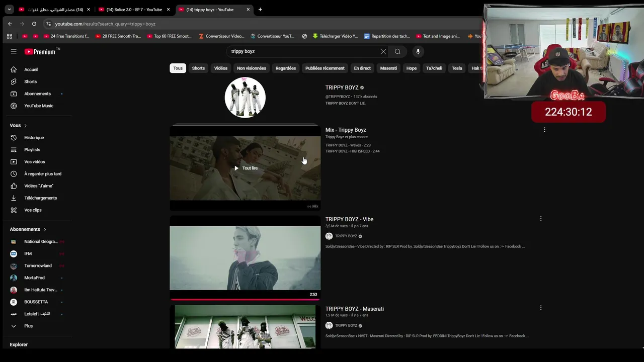This screenshot has width=644, height=362.
Task: Open the TRIPPY BOYZ - Vibe video title
Action: point(349,219)
